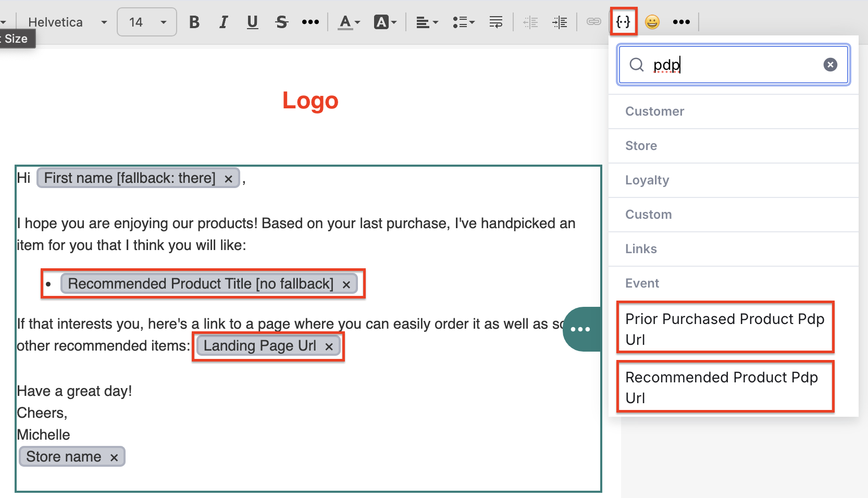Select the Loyalty category
This screenshot has height=498, width=868.
[x=647, y=180]
